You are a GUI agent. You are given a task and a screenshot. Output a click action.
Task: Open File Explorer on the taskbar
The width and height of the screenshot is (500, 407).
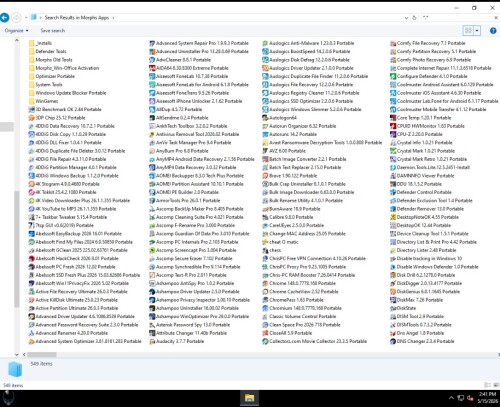[x=249, y=398]
